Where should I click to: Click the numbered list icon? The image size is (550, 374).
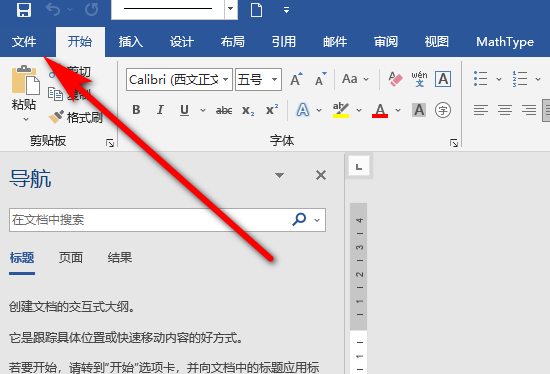click(x=520, y=79)
